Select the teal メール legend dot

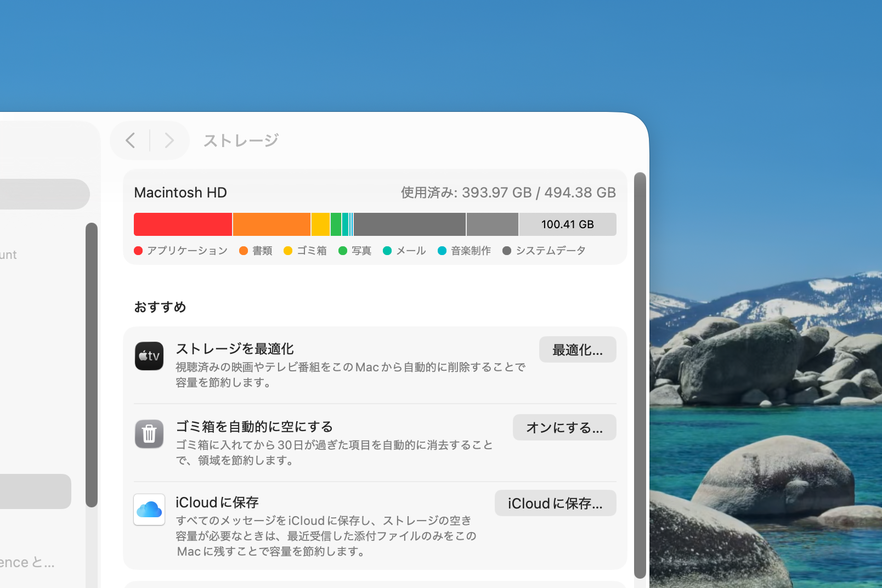388,251
